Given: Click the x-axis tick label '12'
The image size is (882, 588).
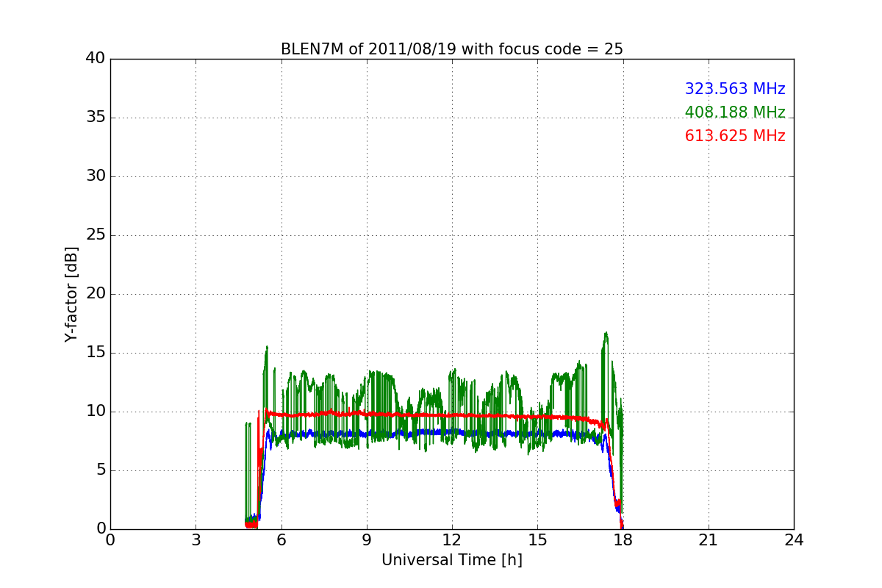Looking at the screenshot, I should click(x=452, y=540).
